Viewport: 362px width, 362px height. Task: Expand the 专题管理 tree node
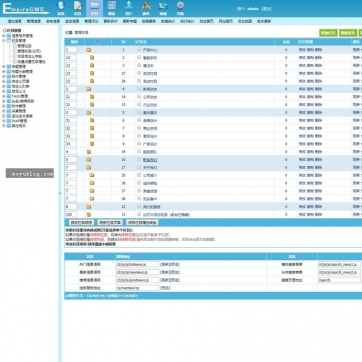coord(4,66)
